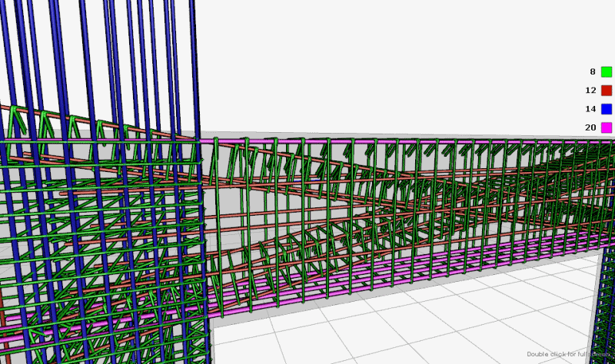
Task: Click the magenta swatch for diameter 20
Action: [607, 127]
